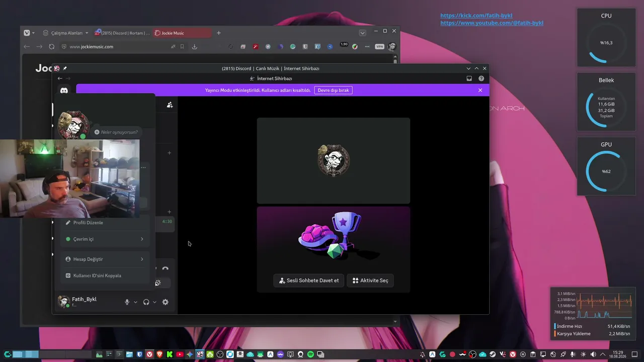The image size is (644, 362).
Task: Switch to the (2815) Discord browser tab
Action: 122,33
